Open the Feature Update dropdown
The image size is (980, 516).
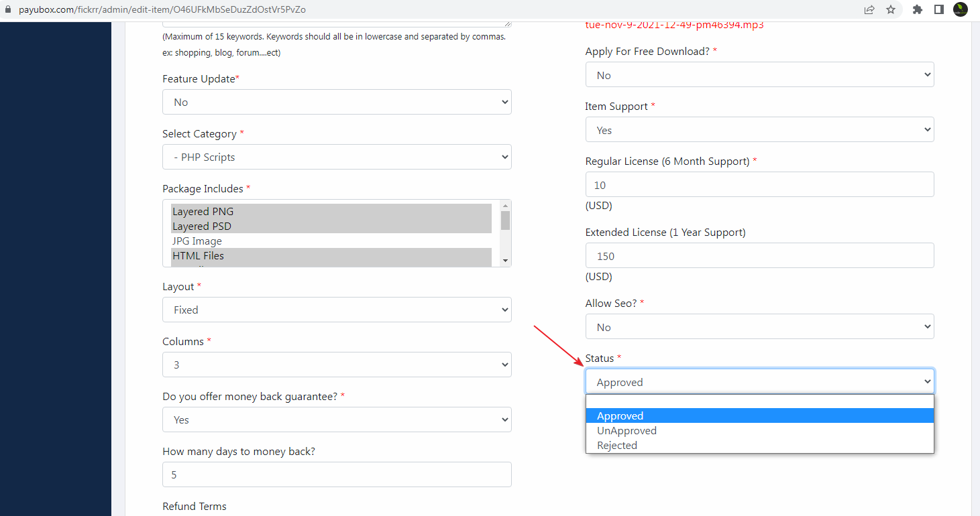337,102
